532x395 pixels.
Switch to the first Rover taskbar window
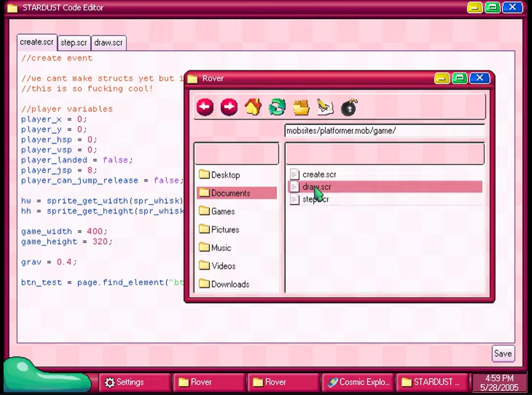pos(208,382)
